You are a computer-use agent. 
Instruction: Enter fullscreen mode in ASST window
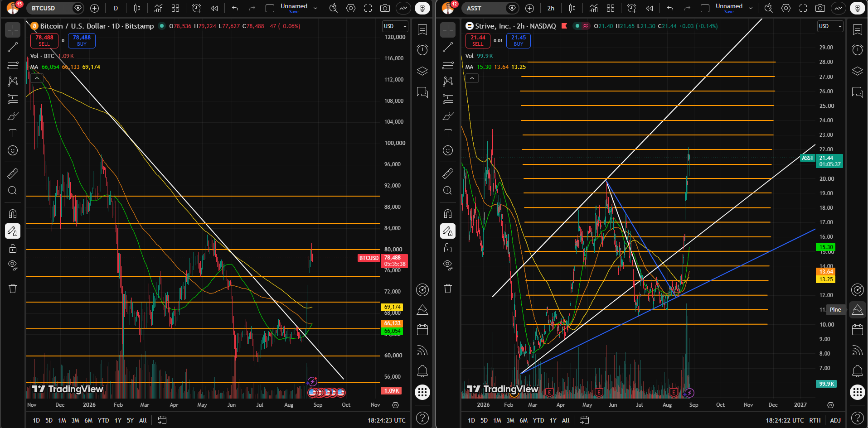[x=803, y=8]
